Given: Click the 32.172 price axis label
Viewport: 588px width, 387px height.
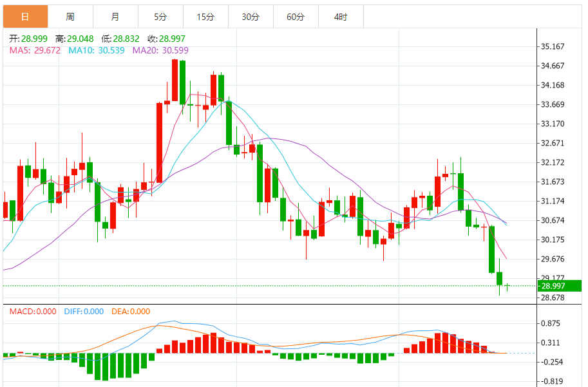Looking at the screenshot, I should (553, 162).
